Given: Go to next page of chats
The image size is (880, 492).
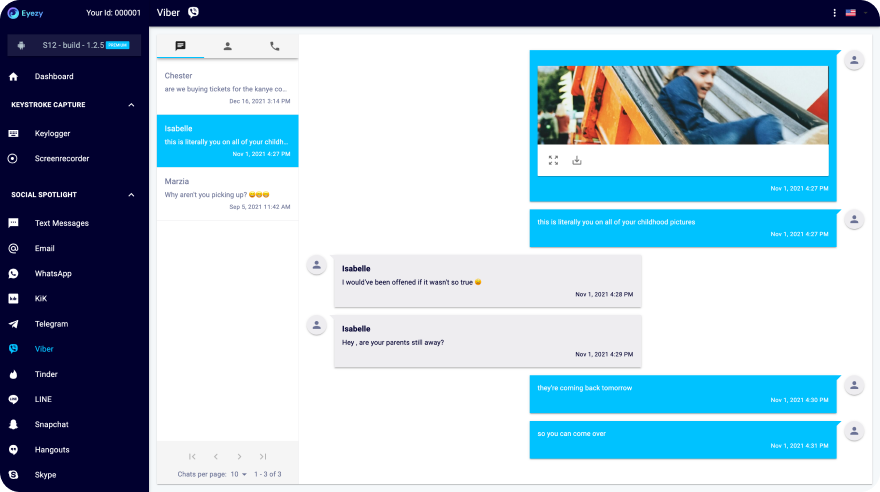Looking at the screenshot, I should [240, 457].
